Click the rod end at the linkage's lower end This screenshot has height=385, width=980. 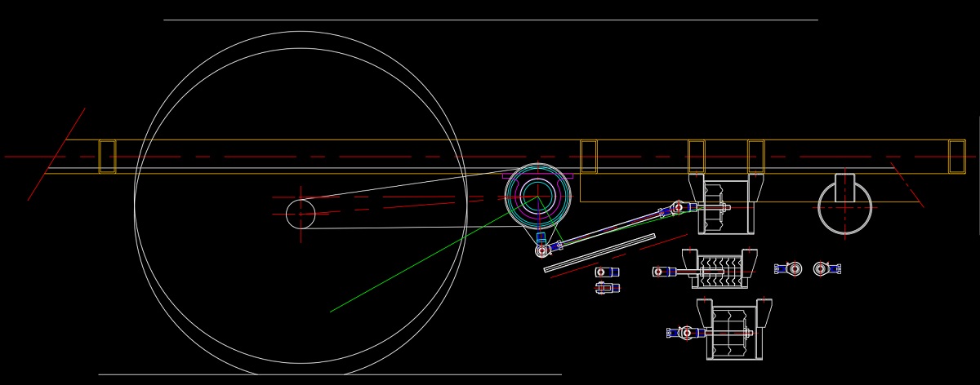tap(543, 250)
